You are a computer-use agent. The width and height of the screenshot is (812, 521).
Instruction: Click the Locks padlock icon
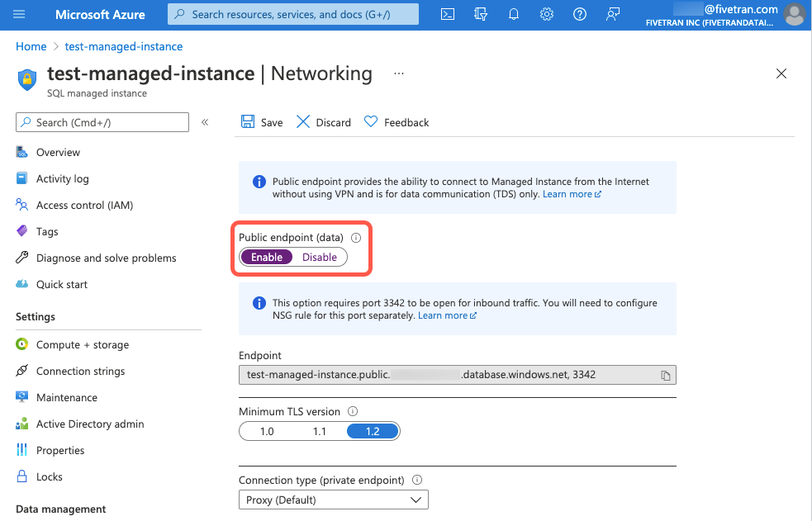point(21,476)
